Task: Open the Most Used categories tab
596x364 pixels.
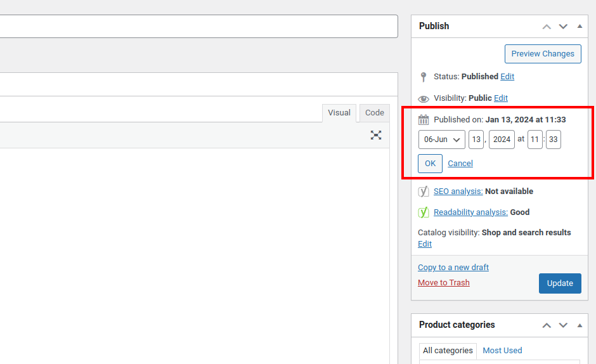Action: pyautogui.click(x=502, y=351)
